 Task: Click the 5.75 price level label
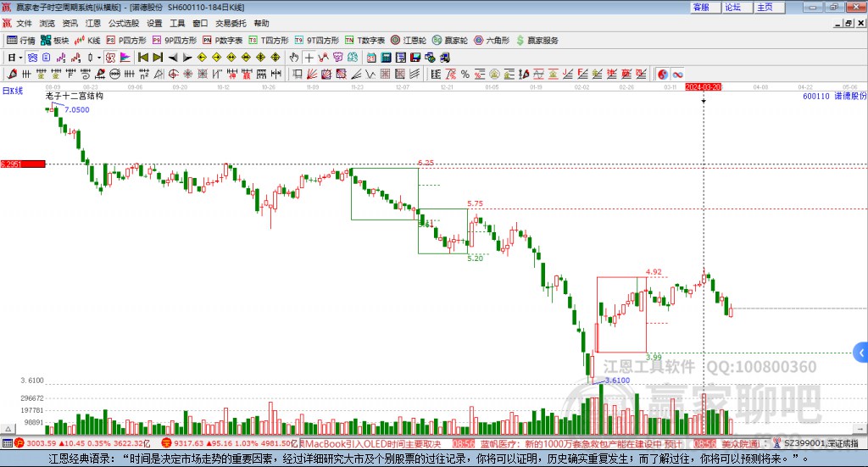[x=475, y=203]
